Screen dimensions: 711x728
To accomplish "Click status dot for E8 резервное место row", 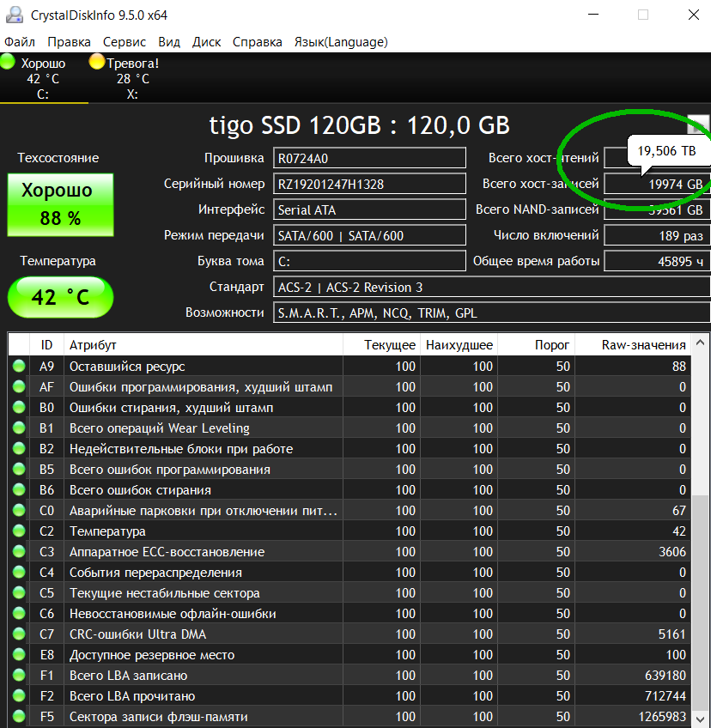I will (19, 655).
